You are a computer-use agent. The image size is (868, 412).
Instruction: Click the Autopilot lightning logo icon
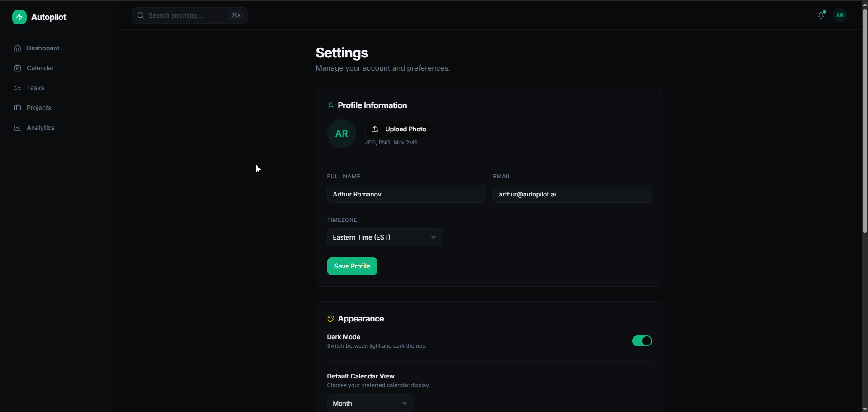point(19,17)
